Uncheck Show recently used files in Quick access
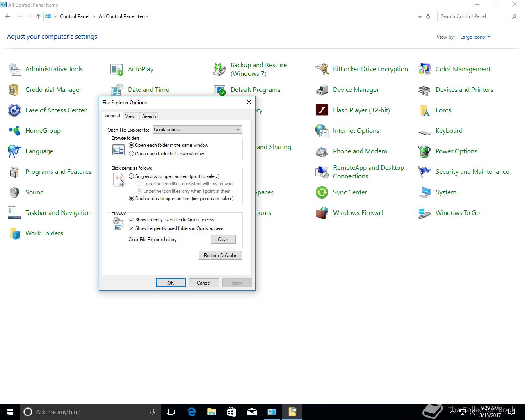Viewport: 525px width, 420px height. pos(132,220)
